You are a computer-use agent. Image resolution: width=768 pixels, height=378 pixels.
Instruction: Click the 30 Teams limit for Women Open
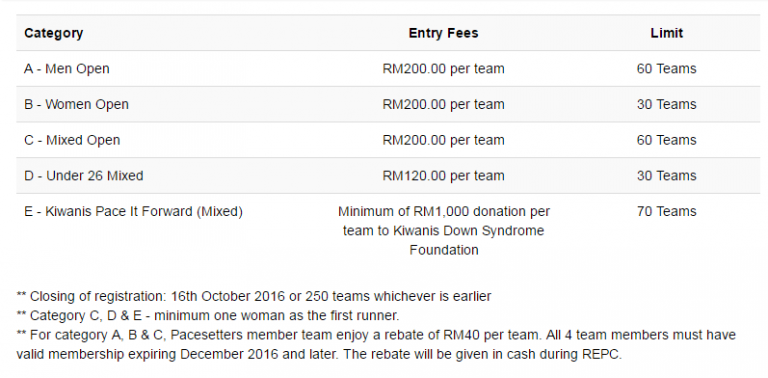[x=666, y=104]
